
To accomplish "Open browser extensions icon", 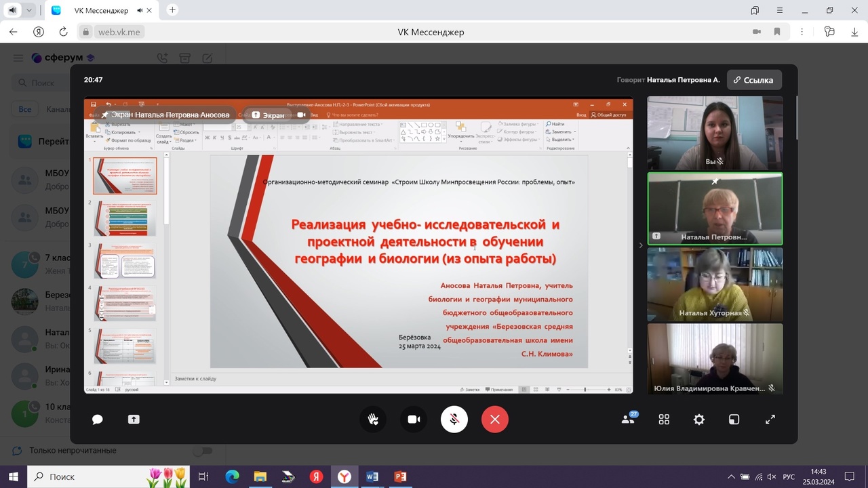I will [x=829, y=32].
